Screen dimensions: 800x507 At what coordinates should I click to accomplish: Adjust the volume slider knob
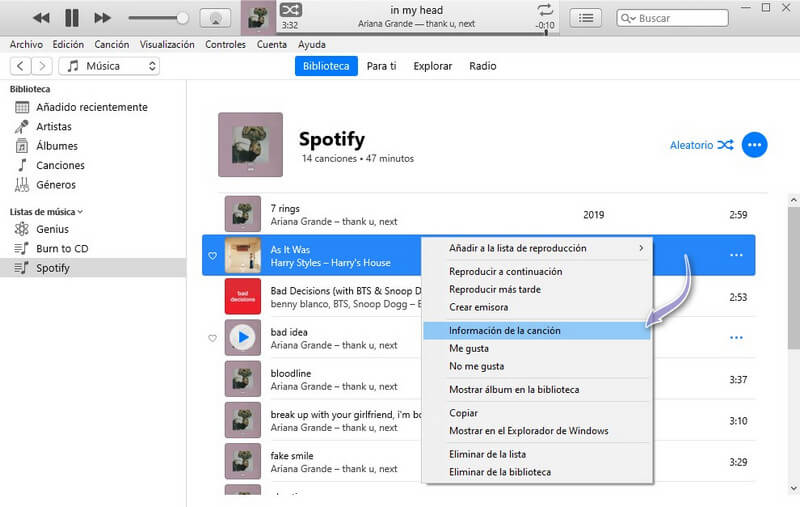point(182,18)
